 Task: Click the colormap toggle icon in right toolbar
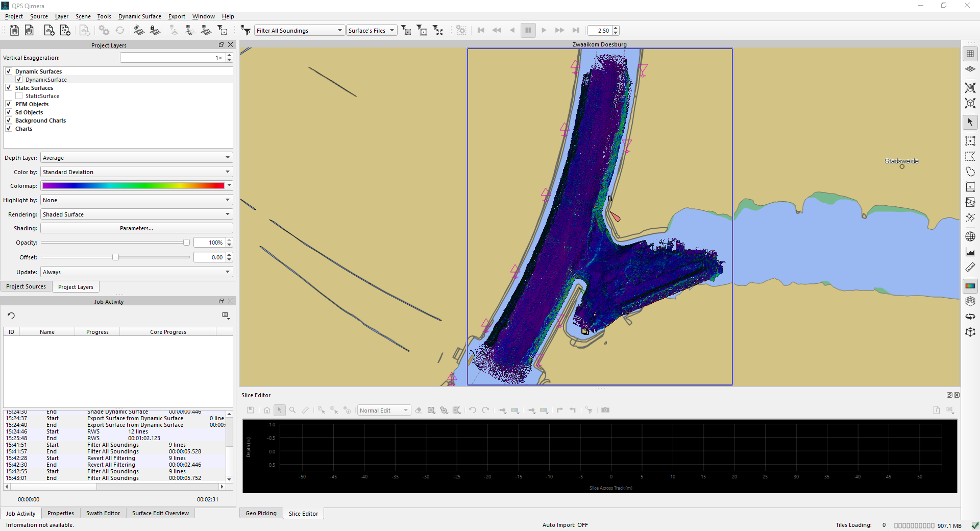click(970, 286)
